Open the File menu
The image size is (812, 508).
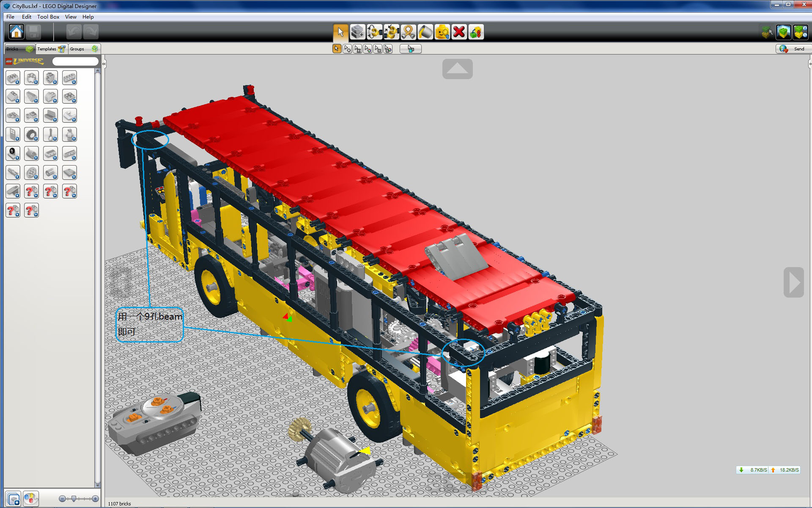coord(9,16)
